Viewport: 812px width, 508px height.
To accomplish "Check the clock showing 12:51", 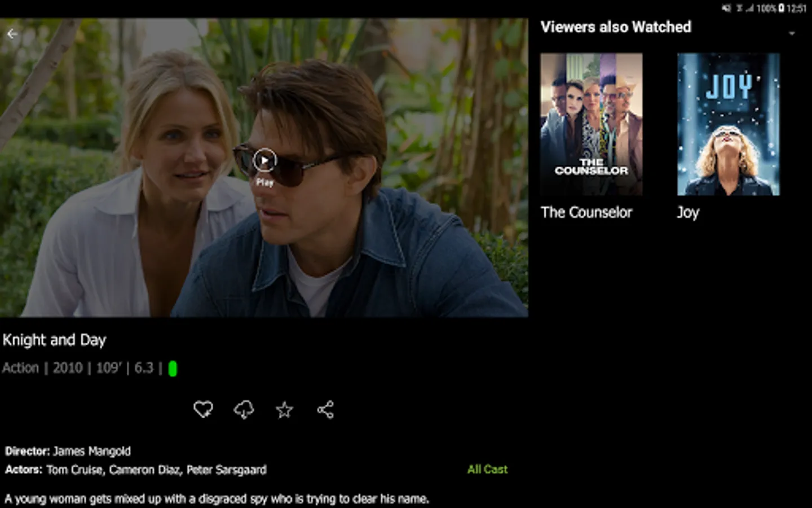I will pyautogui.click(x=796, y=8).
